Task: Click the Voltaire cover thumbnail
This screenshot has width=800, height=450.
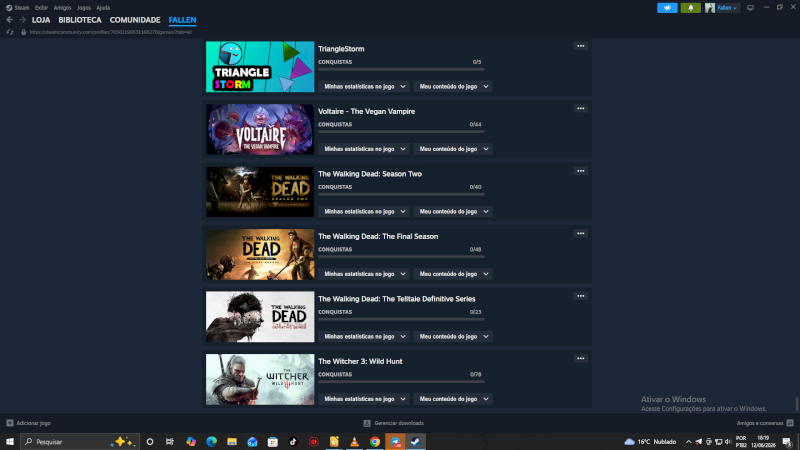Action: coord(260,129)
